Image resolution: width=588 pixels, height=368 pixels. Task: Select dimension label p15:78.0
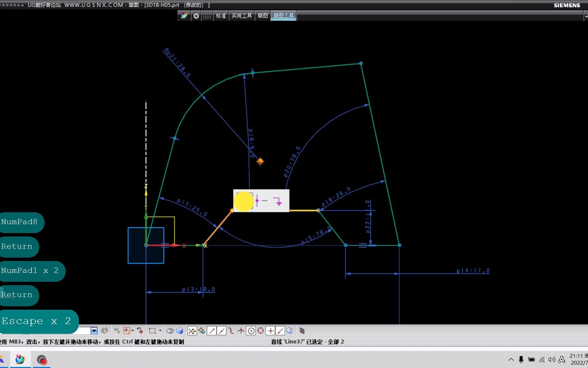point(316,236)
